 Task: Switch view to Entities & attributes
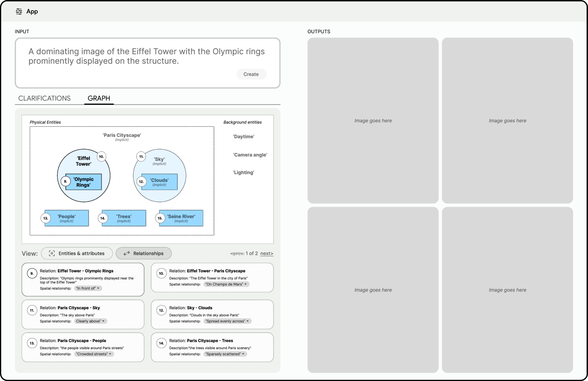[77, 254]
